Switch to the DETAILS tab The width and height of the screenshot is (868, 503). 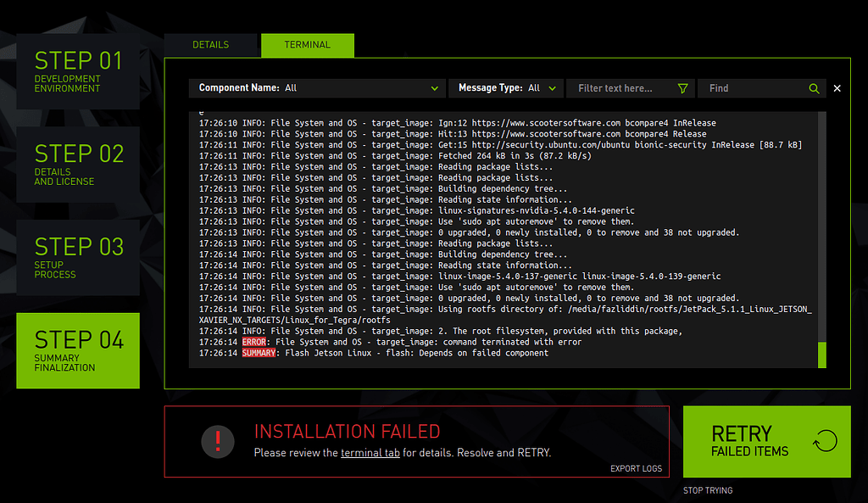click(210, 44)
